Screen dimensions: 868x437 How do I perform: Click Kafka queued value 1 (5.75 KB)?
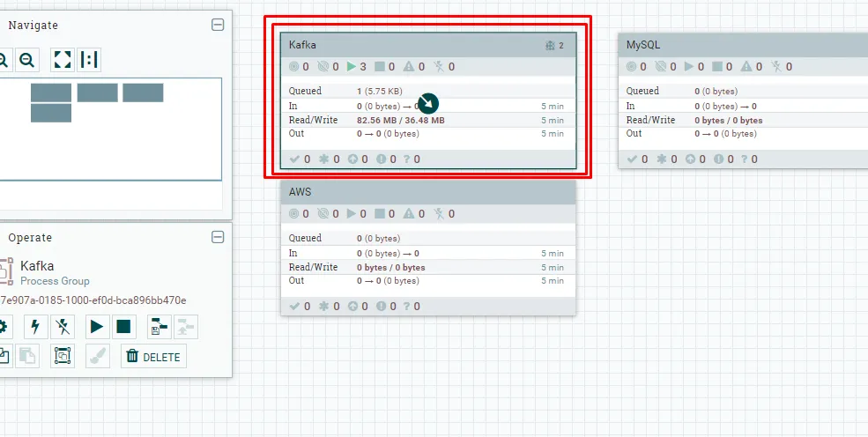(380, 92)
